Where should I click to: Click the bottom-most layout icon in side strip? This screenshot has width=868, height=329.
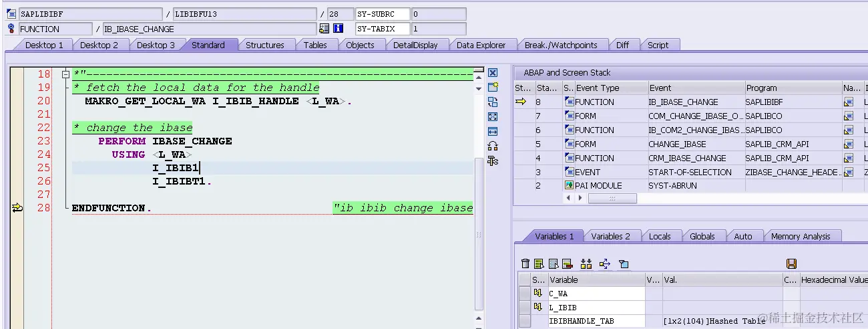[493, 160]
